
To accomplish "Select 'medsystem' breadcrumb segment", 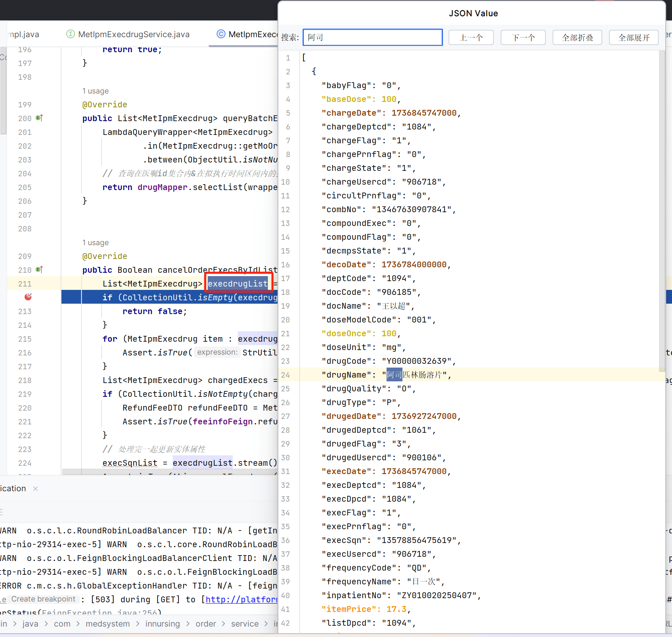I will click(x=108, y=624).
